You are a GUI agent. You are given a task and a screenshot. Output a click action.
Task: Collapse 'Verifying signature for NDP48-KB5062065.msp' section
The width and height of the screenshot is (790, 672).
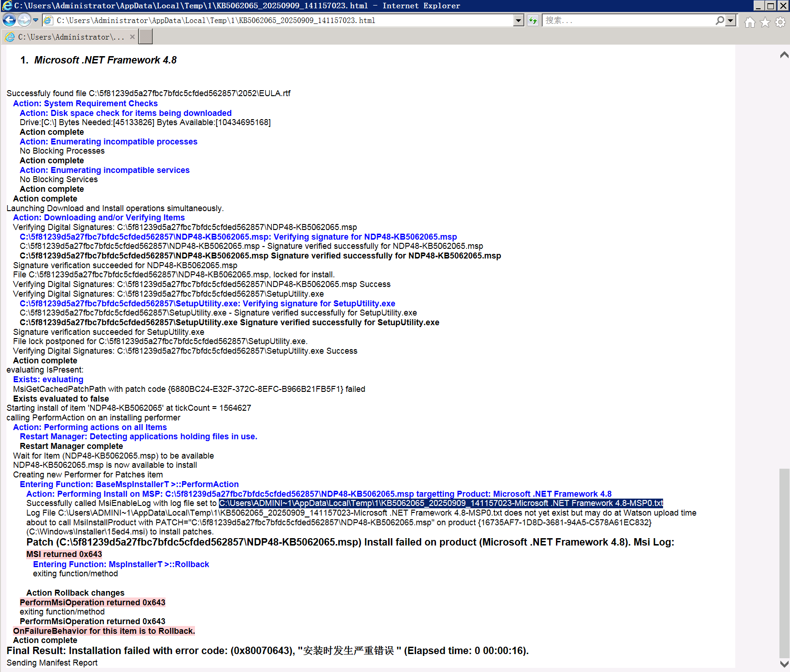238,237
